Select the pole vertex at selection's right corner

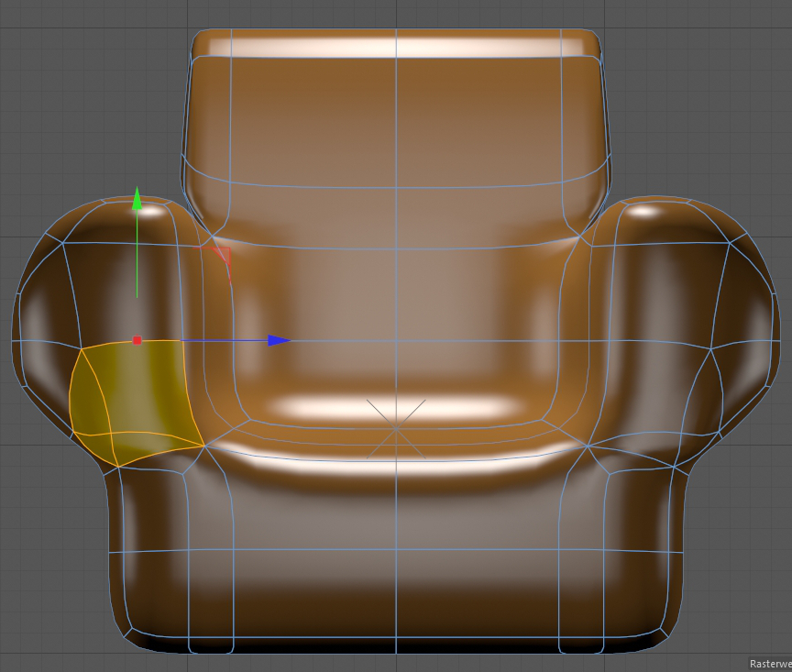point(203,446)
